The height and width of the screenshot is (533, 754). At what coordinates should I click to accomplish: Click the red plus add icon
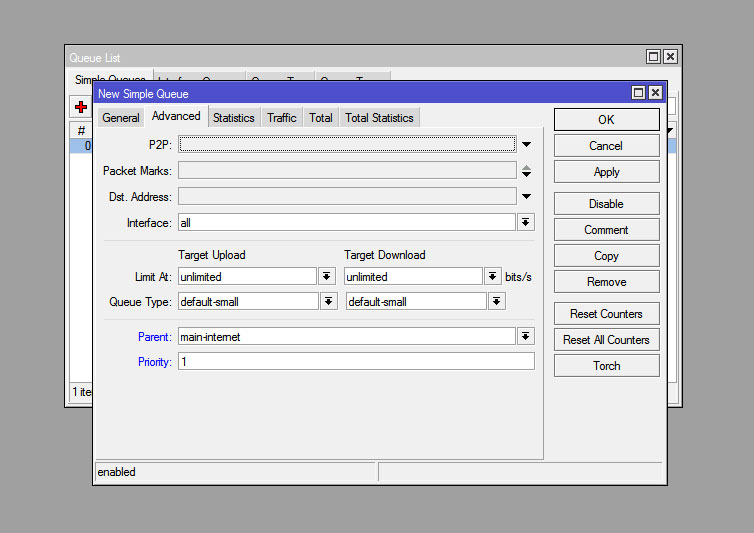pyautogui.click(x=81, y=107)
